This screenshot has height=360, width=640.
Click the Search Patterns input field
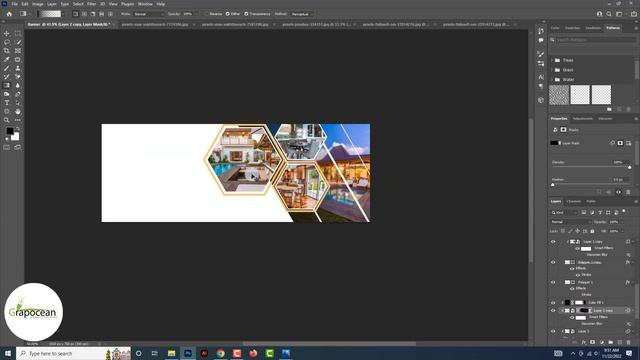click(595, 40)
